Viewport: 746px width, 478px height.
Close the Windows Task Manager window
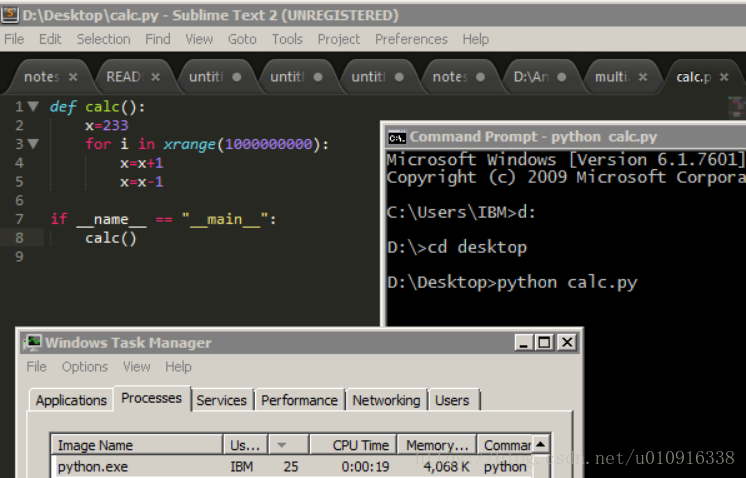click(567, 342)
